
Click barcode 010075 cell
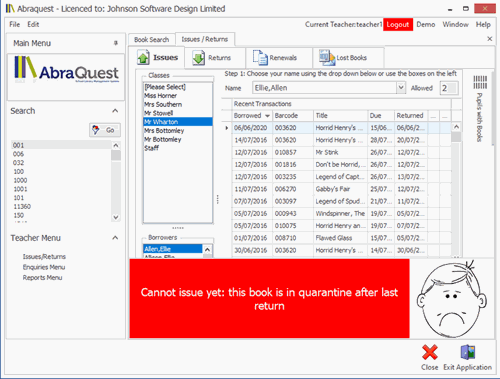tap(293, 226)
